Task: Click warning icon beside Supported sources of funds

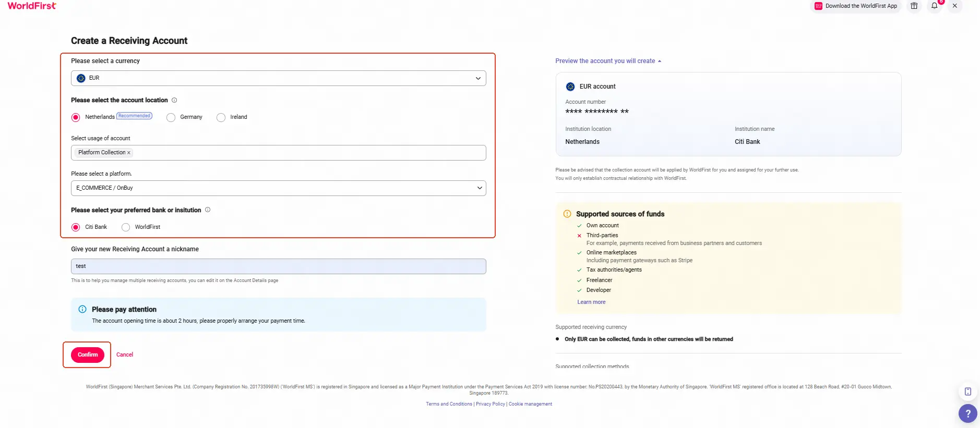Action: coord(567,214)
